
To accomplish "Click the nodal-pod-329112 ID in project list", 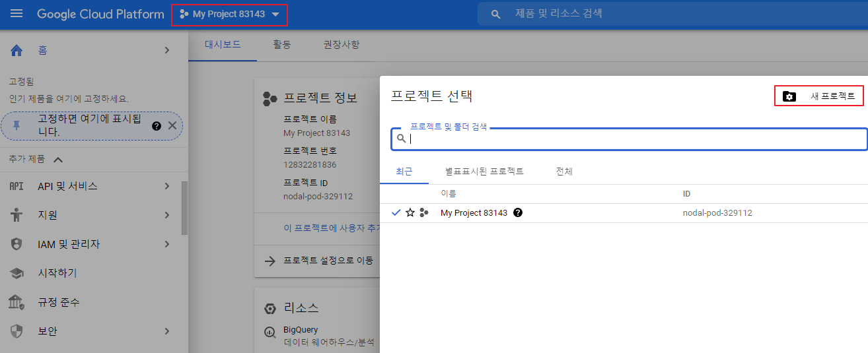I will pos(717,213).
